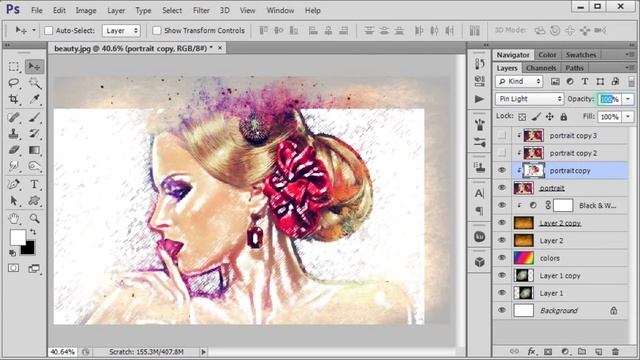Select the Rectangular Marquee tool

click(13, 67)
